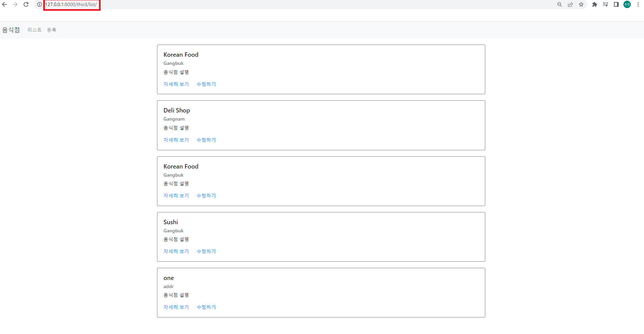Open 자세히 보기 for the first Korean Food card
Viewport: 644px width, 334px height.
(176, 84)
